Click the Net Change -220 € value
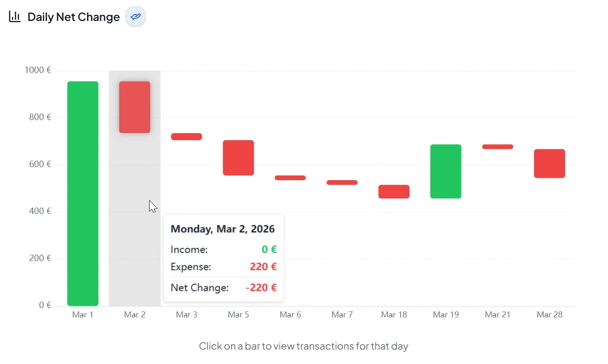The image size is (608, 364). tap(260, 287)
